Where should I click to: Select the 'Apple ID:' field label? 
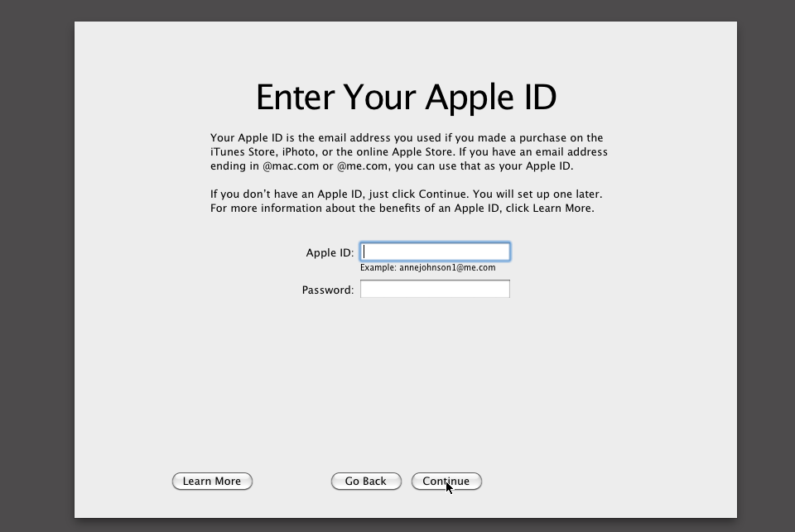click(330, 252)
